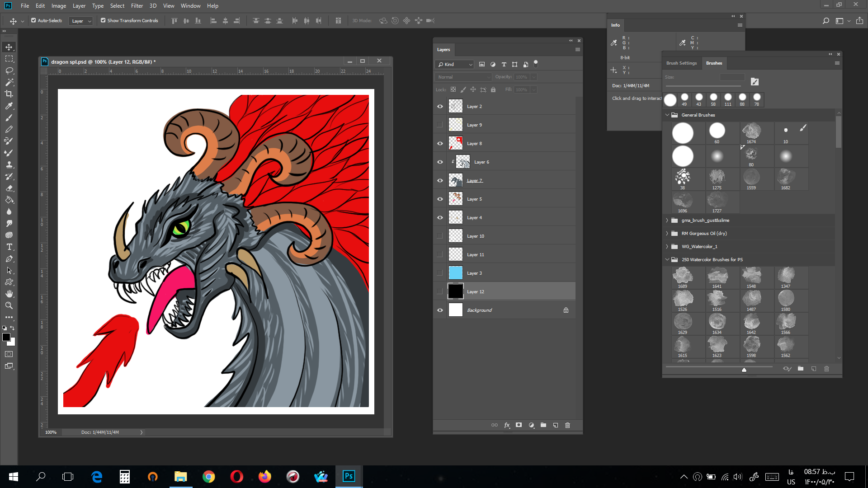Lock transparent pixels icon in Layers panel
Screen dimensions: 868x488
(453, 89)
